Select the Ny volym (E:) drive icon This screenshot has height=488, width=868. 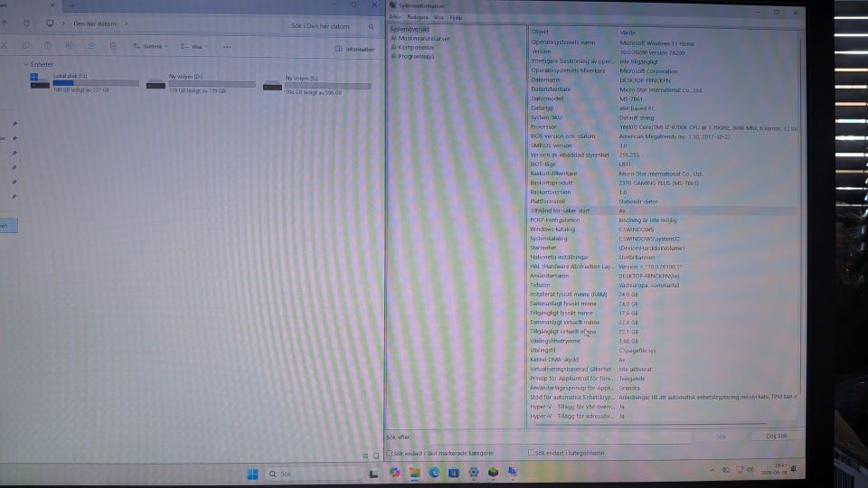point(272,86)
